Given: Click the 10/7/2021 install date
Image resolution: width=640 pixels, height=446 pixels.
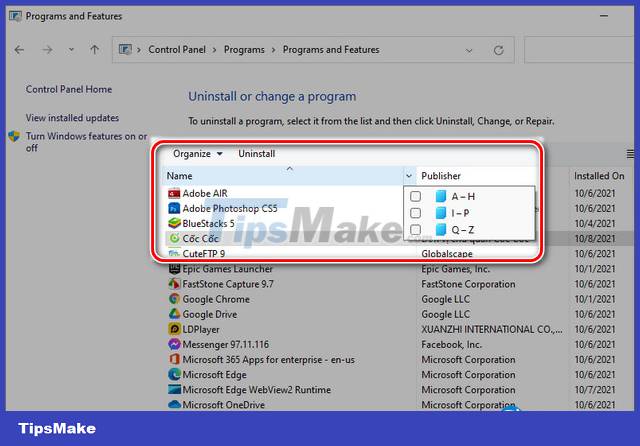Looking at the screenshot, I should point(595,390).
